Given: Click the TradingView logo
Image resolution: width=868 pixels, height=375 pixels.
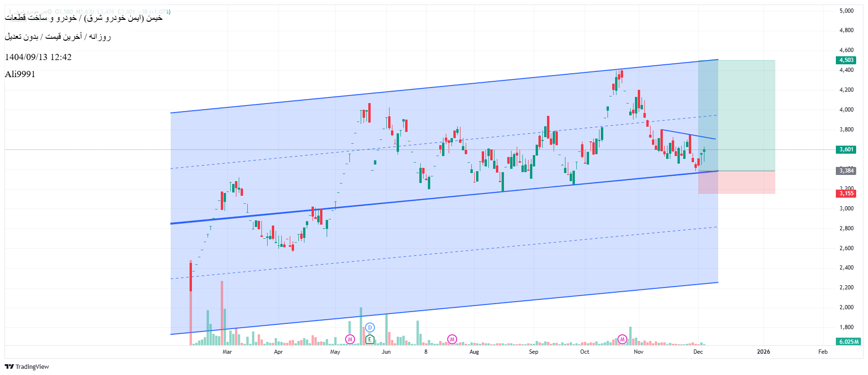Looking at the screenshot, I should 27,366.
